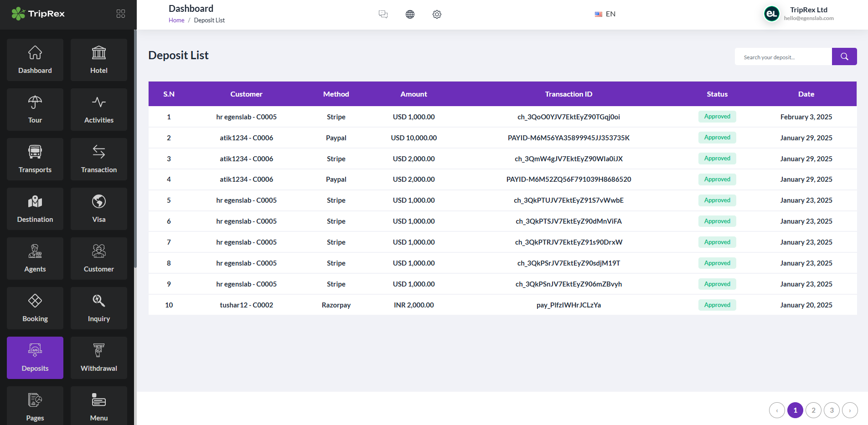Select transaction ID ch_3QmW4gJV7EktEyZ90WIa0iJX
Image resolution: width=868 pixels, height=425 pixels.
pyautogui.click(x=568, y=159)
